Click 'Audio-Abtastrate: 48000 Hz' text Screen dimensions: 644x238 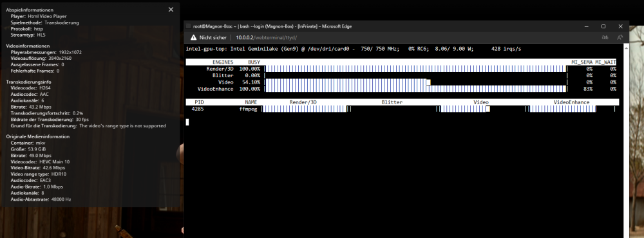point(41,199)
